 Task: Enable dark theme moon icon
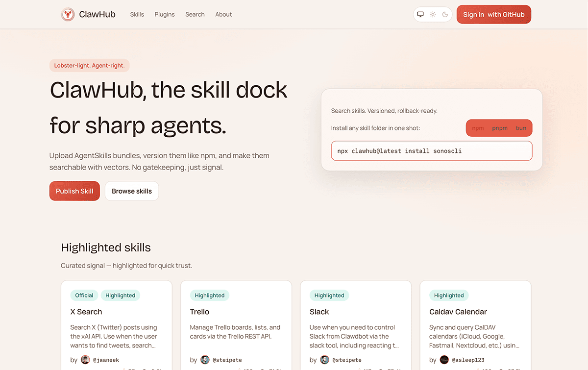click(445, 15)
